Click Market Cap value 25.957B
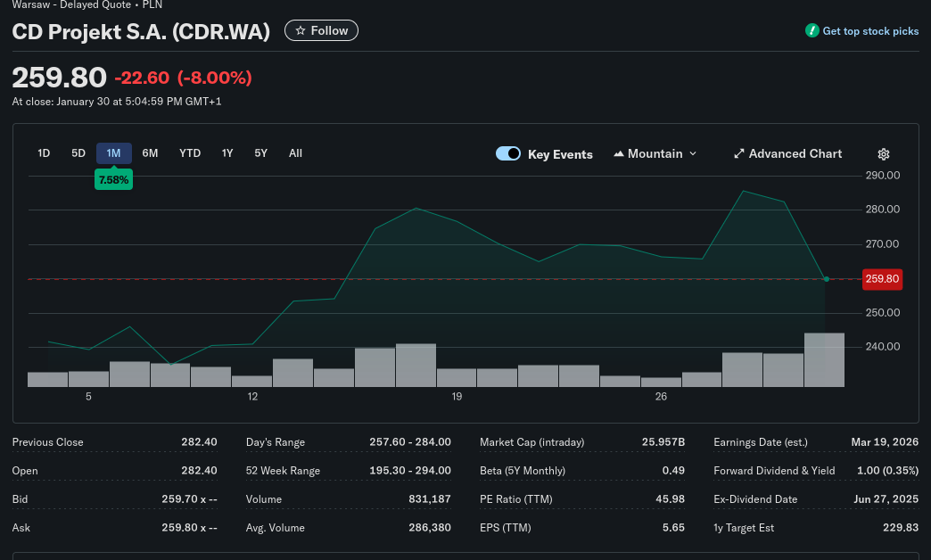This screenshot has height=560, width=931. pos(663,441)
